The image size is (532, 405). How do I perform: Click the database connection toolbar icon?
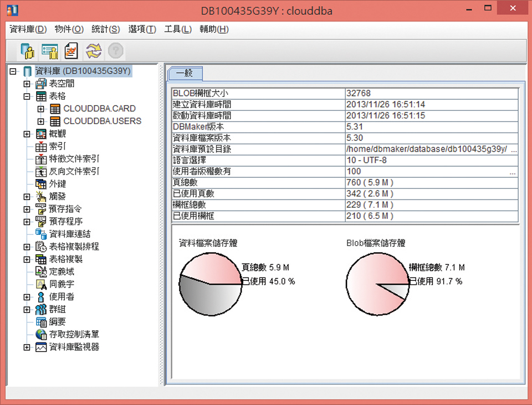27,51
